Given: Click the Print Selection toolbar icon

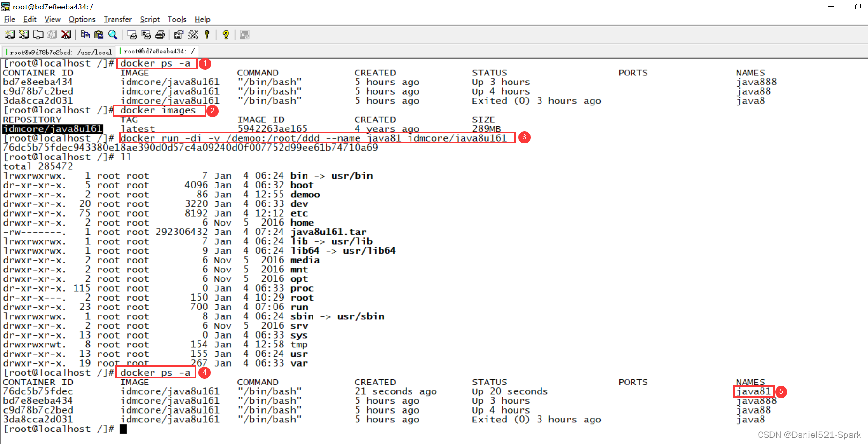Looking at the screenshot, I should pos(146,35).
